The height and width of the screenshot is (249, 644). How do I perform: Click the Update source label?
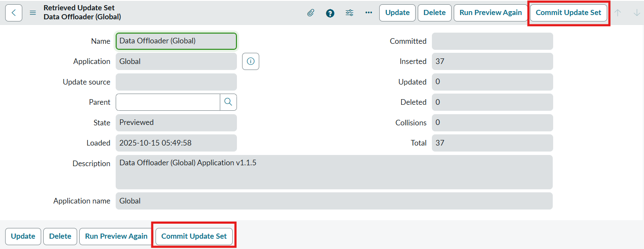click(x=87, y=82)
